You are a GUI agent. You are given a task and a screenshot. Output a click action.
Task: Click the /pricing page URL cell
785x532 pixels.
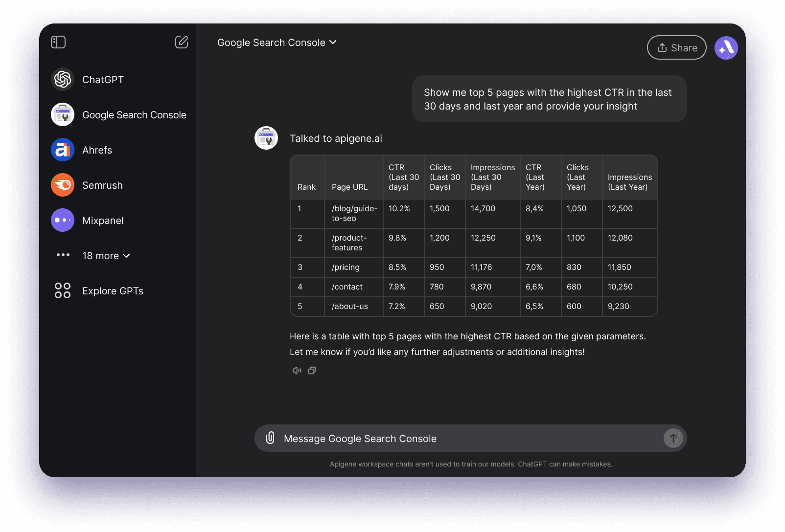[354, 267]
